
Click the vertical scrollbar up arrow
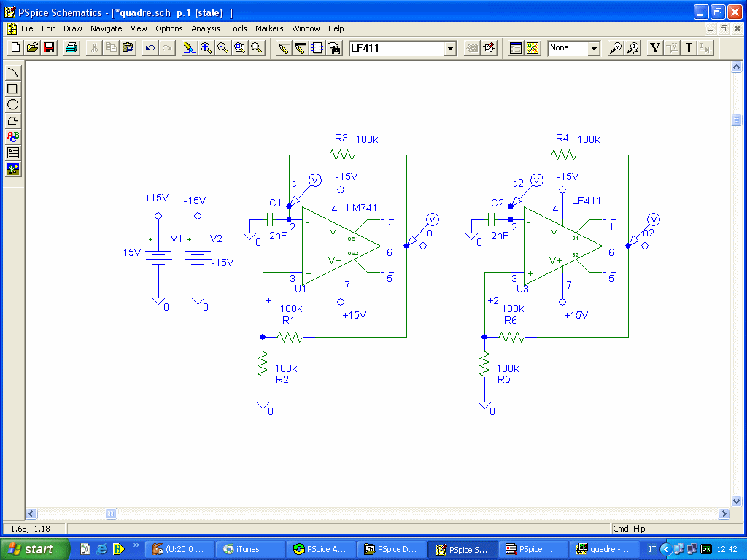[737, 67]
